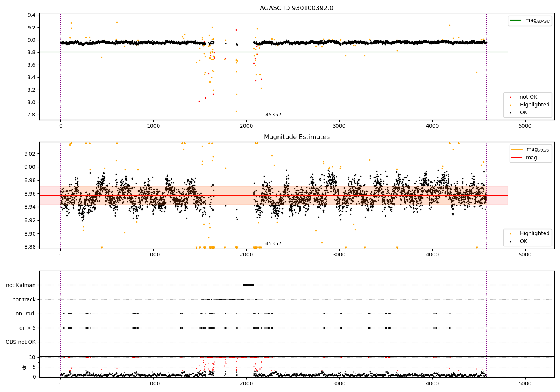Select the 4000 x-axis tick under middle plot
560x392 pixels.
tap(432, 255)
